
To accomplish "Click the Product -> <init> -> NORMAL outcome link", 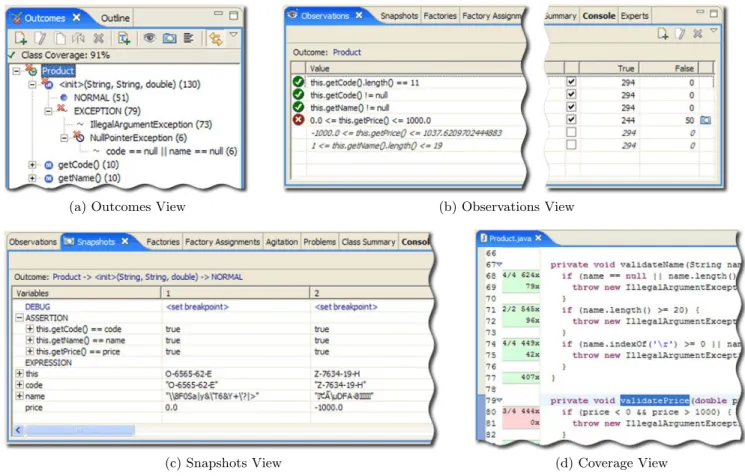I will pyautogui.click(x=147, y=277).
